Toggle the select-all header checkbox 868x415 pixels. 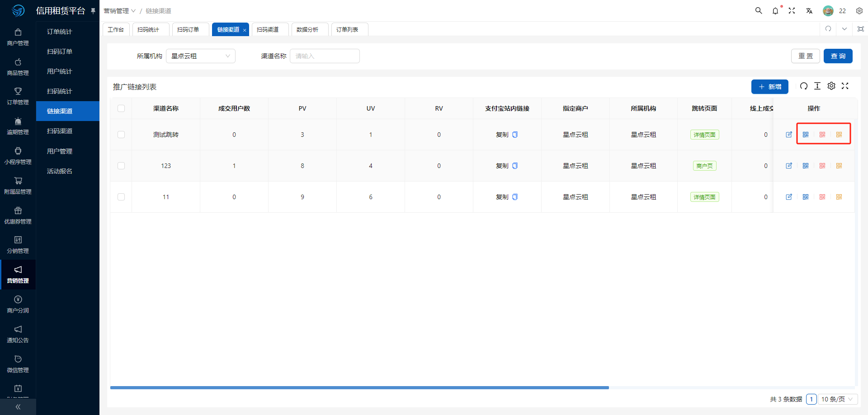point(121,108)
